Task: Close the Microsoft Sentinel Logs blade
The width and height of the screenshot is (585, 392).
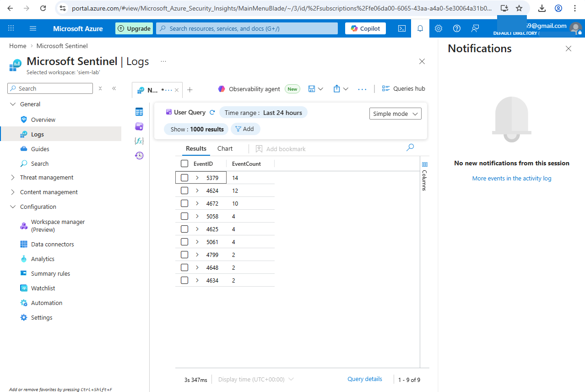Action: point(422,61)
